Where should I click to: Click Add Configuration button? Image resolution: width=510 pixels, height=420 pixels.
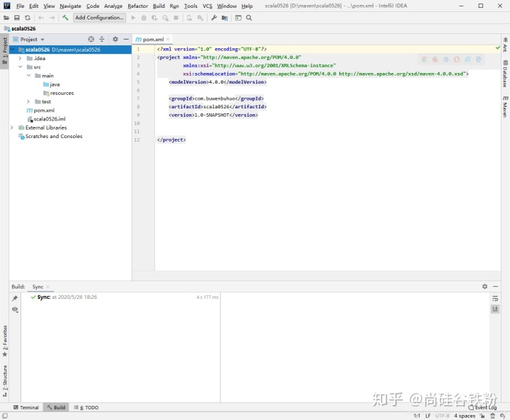click(x=99, y=18)
